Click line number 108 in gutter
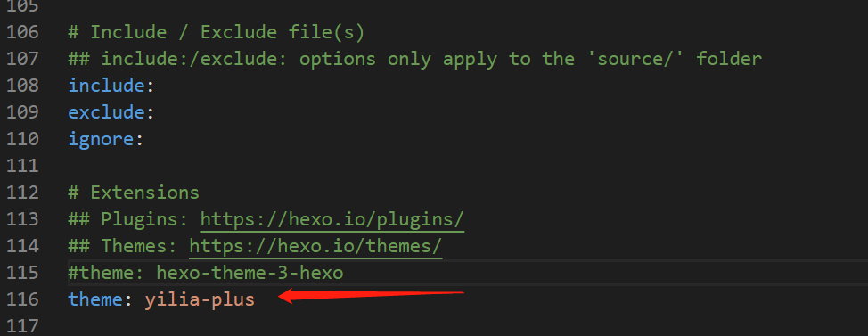Viewport: 868px width, 336px height. [x=22, y=86]
